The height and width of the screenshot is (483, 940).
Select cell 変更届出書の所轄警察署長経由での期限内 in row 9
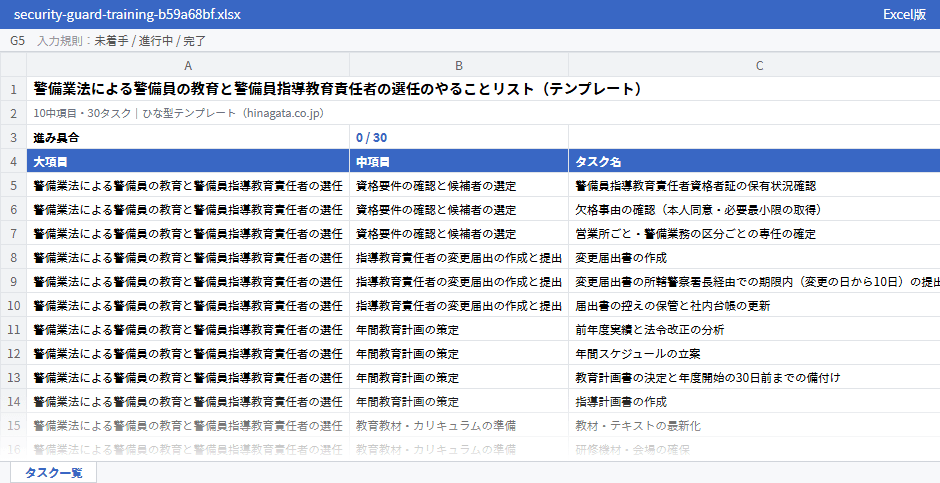[x=754, y=281]
